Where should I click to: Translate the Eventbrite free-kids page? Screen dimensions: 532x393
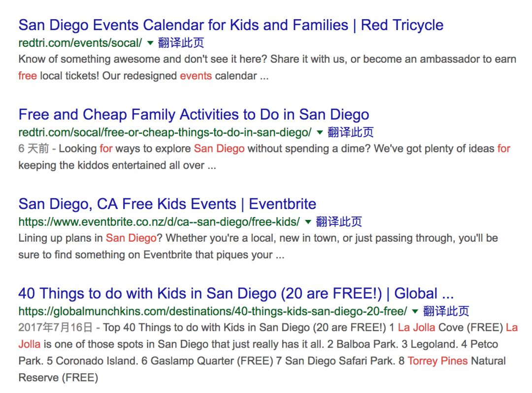click(x=339, y=222)
